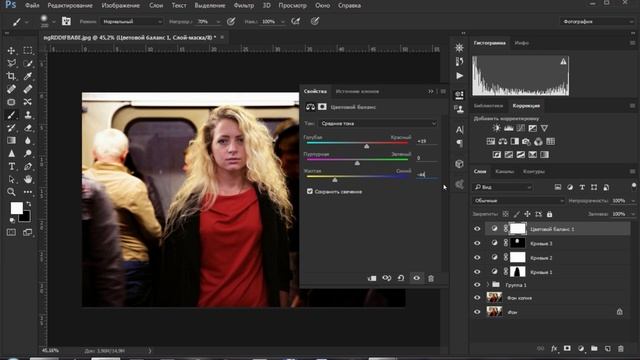The width and height of the screenshot is (640, 360).
Task: Hide the Кривые 2 layer
Action: pyautogui.click(x=477, y=258)
